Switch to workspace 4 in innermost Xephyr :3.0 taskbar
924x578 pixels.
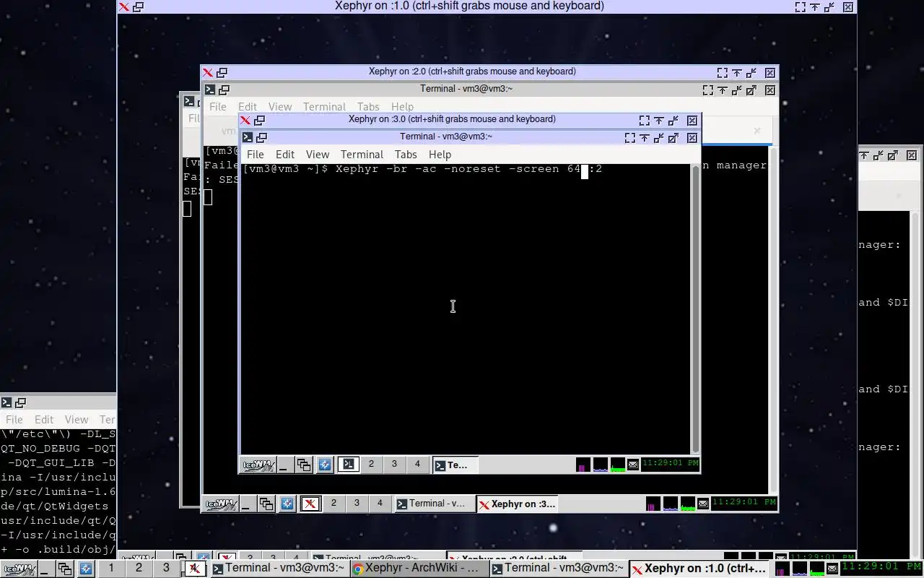tap(417, 465)
